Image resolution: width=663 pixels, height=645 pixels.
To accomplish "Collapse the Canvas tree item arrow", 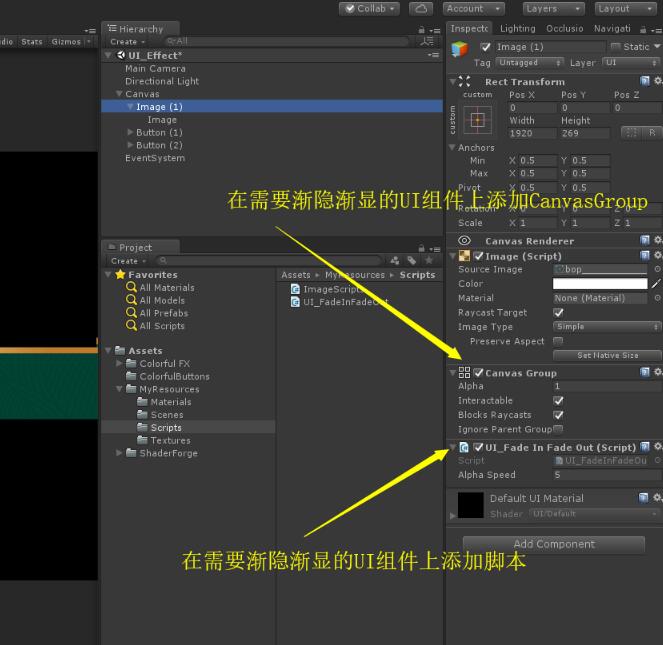I will pos(119,94).
